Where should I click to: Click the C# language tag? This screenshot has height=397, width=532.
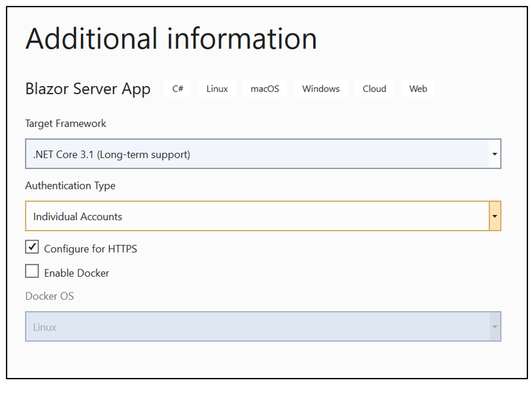tap(177, 89)
